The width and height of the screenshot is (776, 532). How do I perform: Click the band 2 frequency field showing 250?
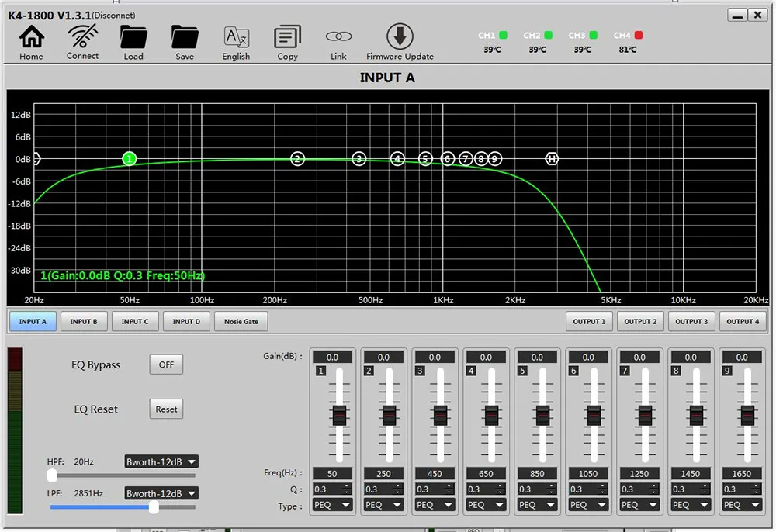point(383,474)
